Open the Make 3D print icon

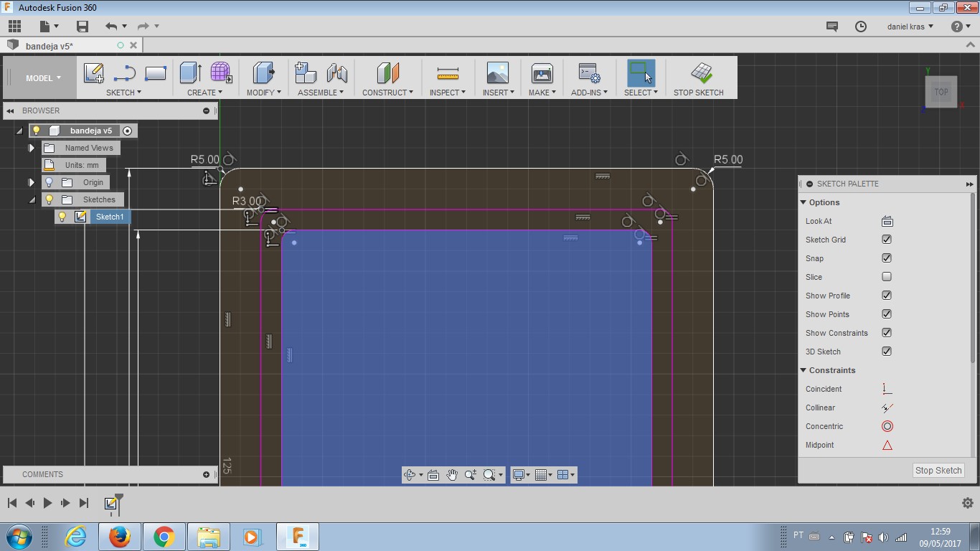pos(542,72)
